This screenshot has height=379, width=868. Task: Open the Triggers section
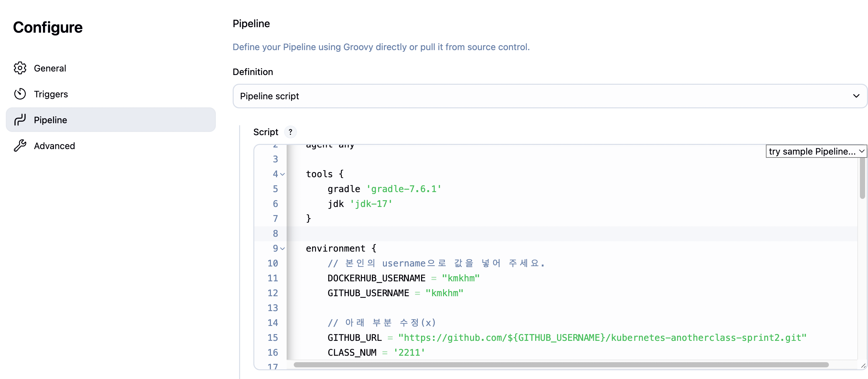(51, 94)
